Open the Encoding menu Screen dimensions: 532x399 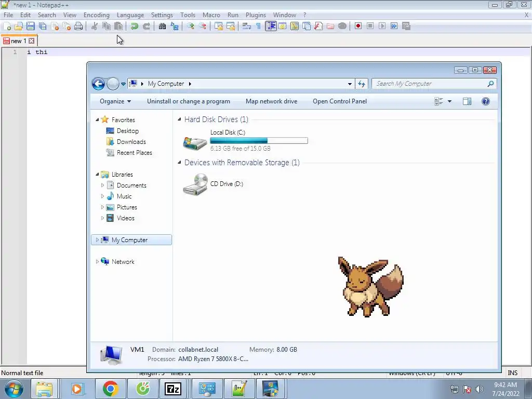click(96, 15)
